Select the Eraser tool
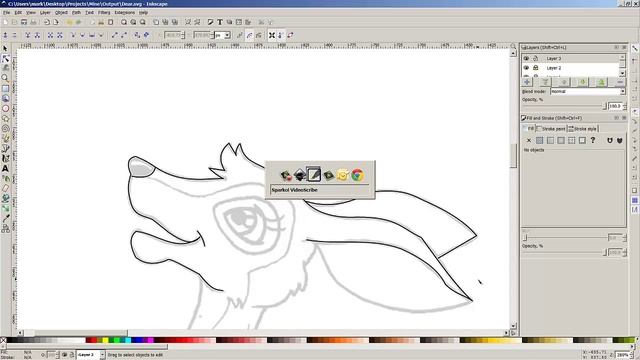The image size is (640, 360). coord(5,188)
